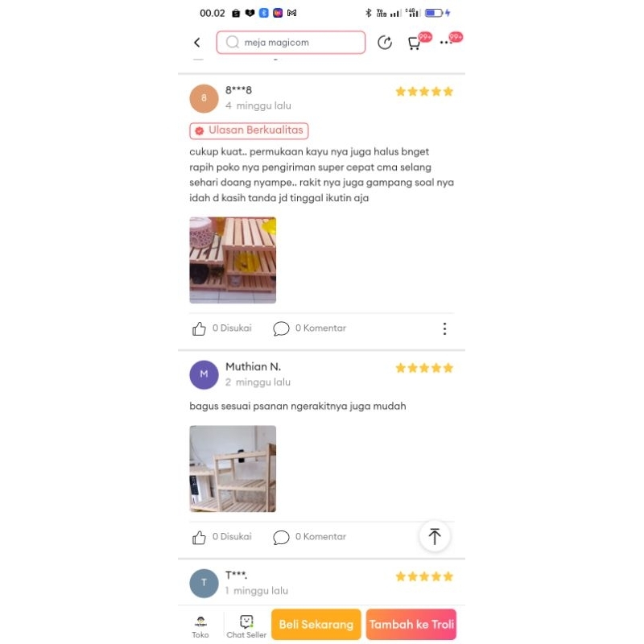Open the Muthian N. reviewer profile avatar

tap(204, 374)
